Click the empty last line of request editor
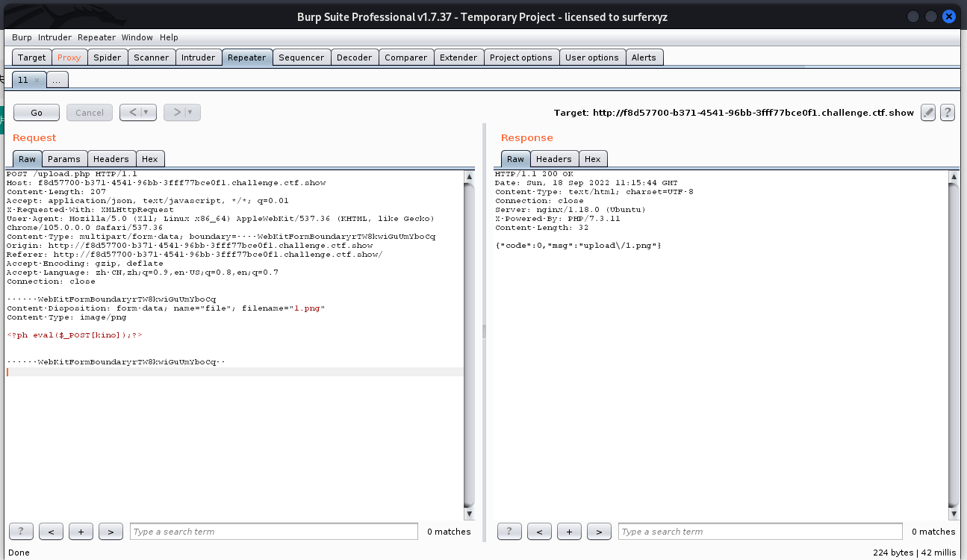The width and height of the screenshot is (967, 560). coord(234,371)
